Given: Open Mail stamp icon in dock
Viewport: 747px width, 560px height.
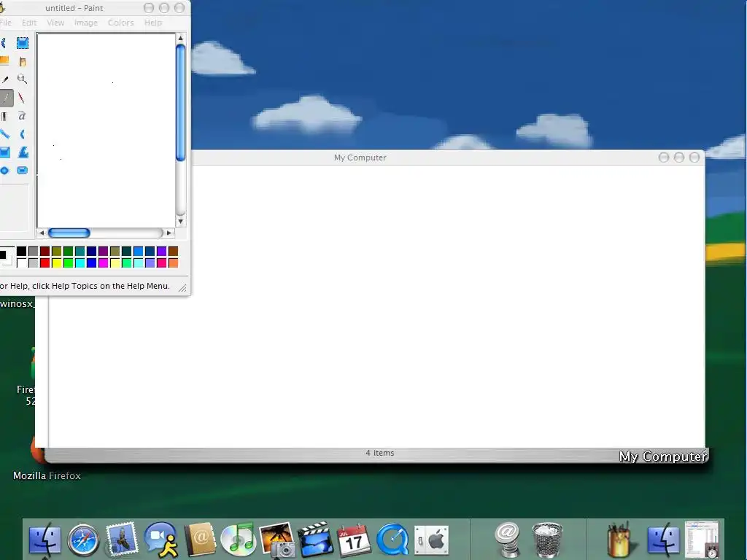Looking at the screenshot, I should pos(122,540).
